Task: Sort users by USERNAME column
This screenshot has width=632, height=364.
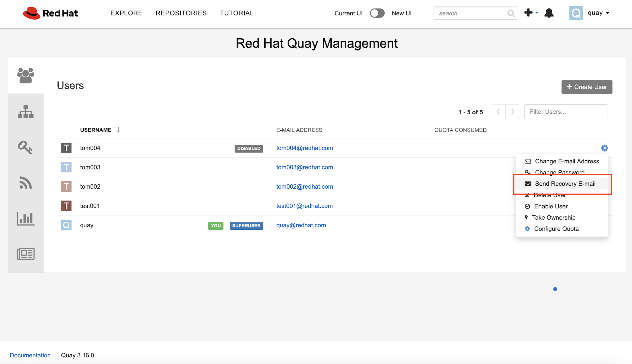Action: pos(96,130)
